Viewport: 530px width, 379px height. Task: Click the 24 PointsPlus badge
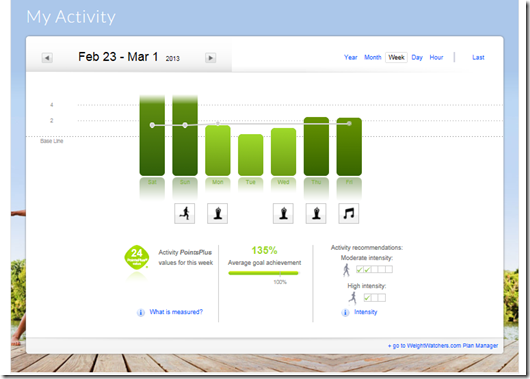137,257
